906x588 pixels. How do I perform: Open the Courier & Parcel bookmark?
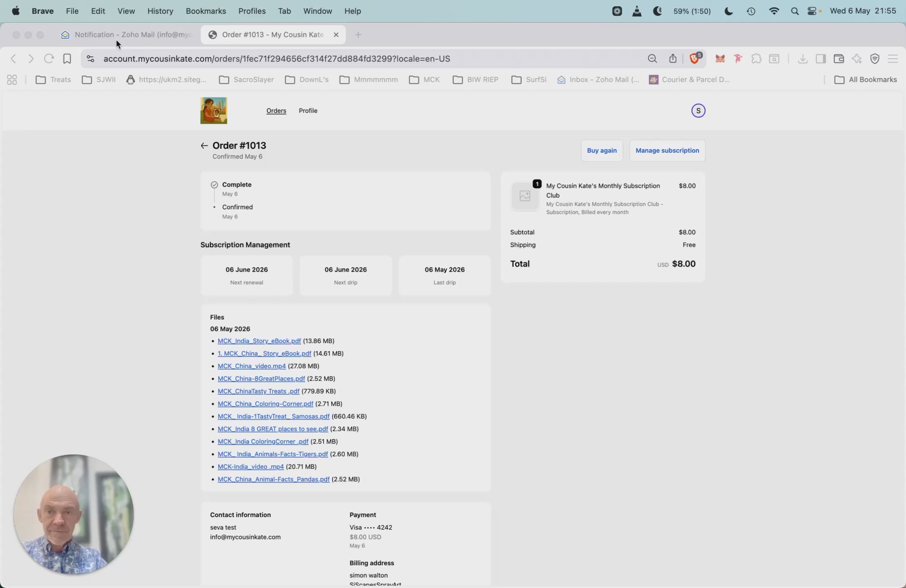[690, 80]
